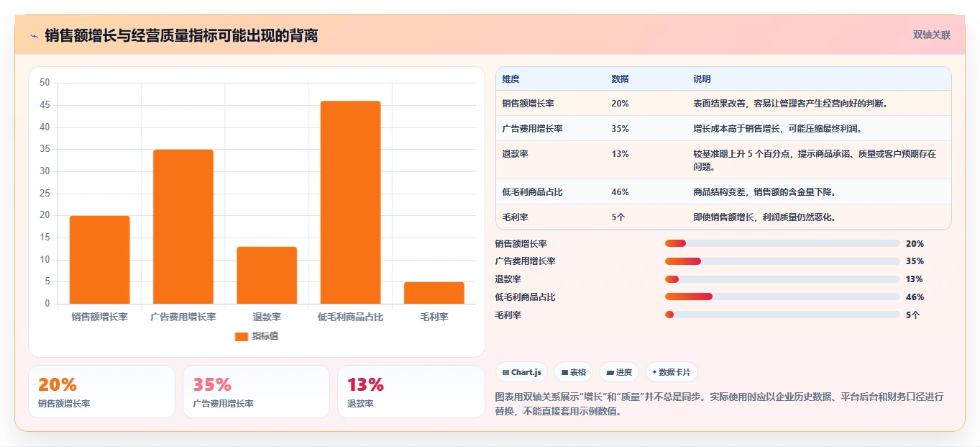Click the 35% value in the table
Screen dimensions: 980x447
pyautogui.click(x=620, y=129)
